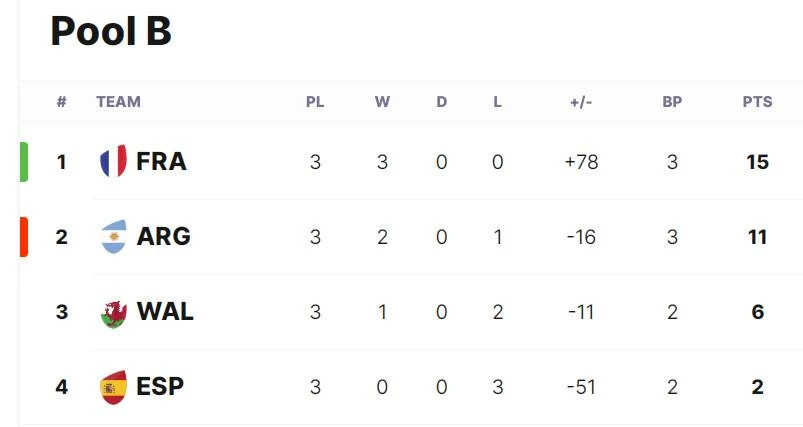The width and height of the screenshot is (803, 427).
Task: Click the France flag icon
Action: coord(113,161)
